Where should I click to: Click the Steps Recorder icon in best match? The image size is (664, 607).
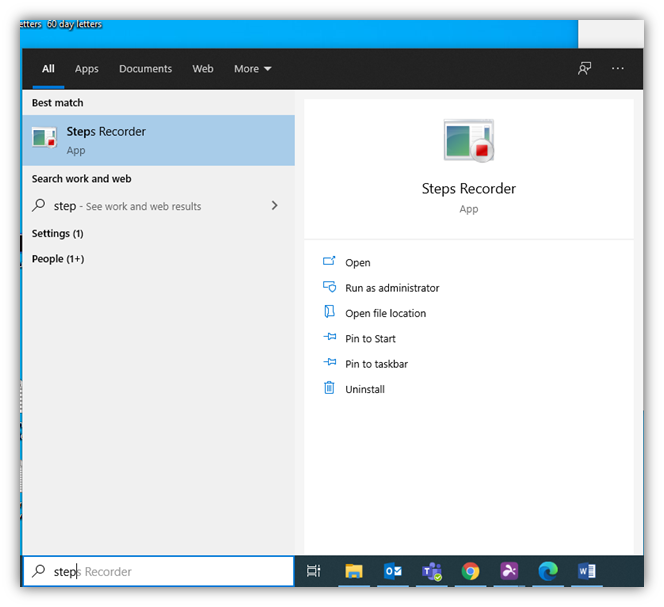44,138
